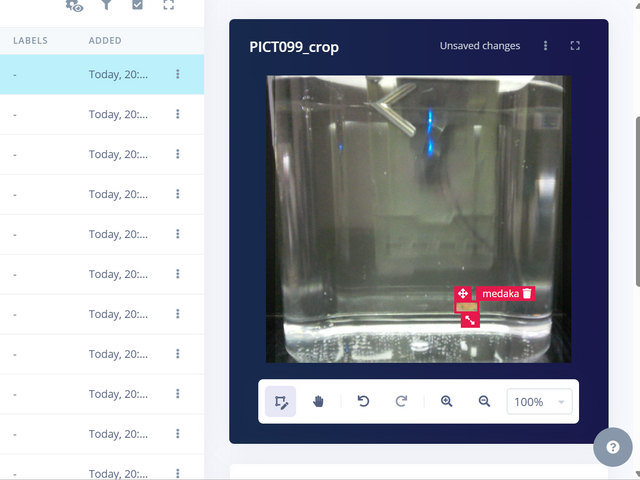Open the help chat bubble
The image size is (640, 480).
point(612,447)
